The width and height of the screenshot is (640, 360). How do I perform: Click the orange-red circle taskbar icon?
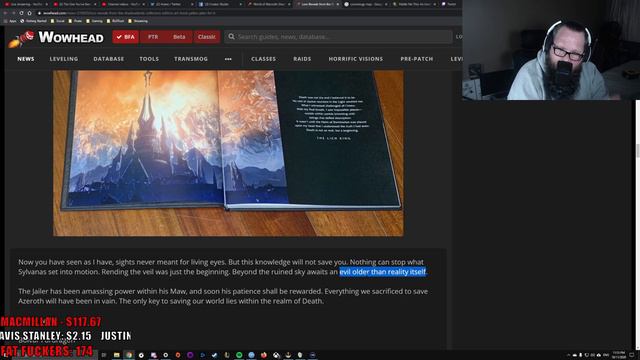(178, 355)
